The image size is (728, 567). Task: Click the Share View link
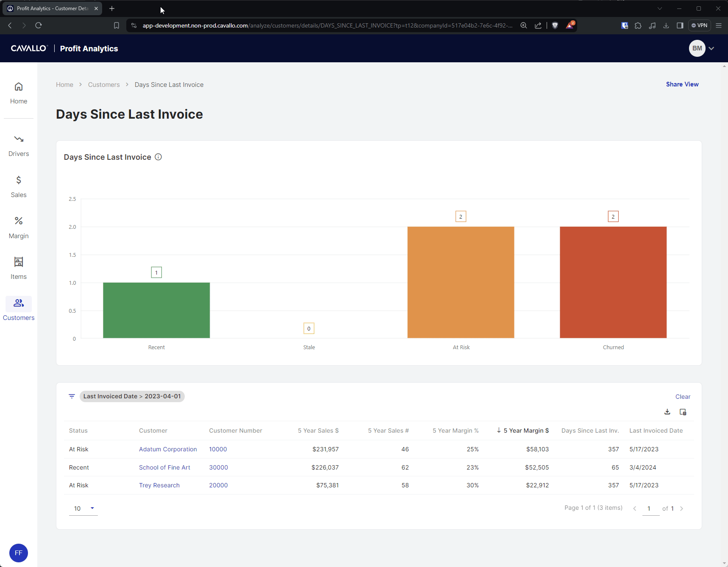click(682, 84)
